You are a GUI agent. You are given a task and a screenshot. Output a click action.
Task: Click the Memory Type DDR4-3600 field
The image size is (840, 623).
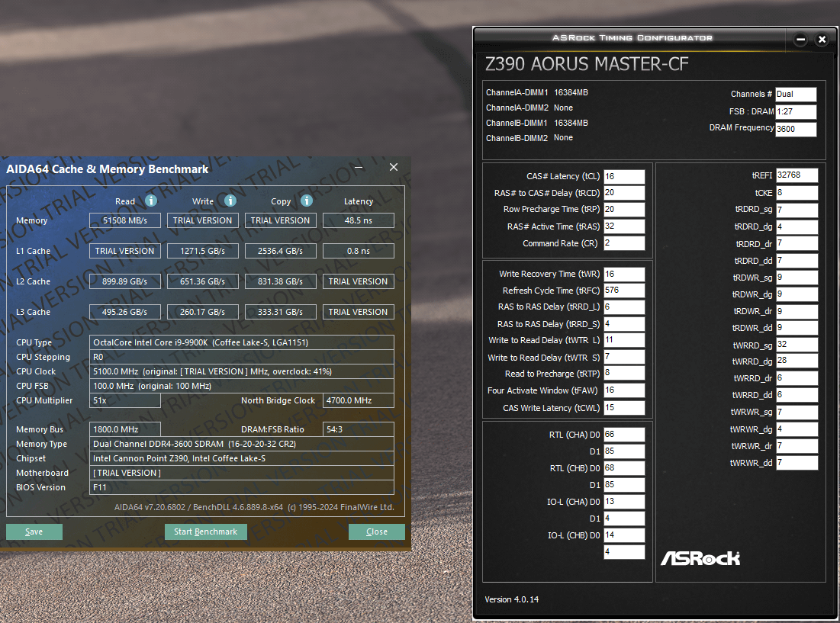coord(242,444)
